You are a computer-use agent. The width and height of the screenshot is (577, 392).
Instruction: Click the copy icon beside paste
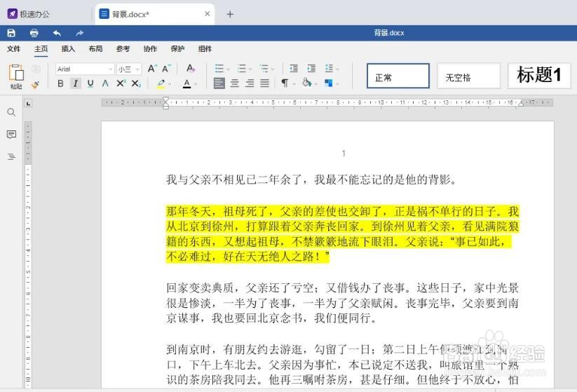coord(36,69)
